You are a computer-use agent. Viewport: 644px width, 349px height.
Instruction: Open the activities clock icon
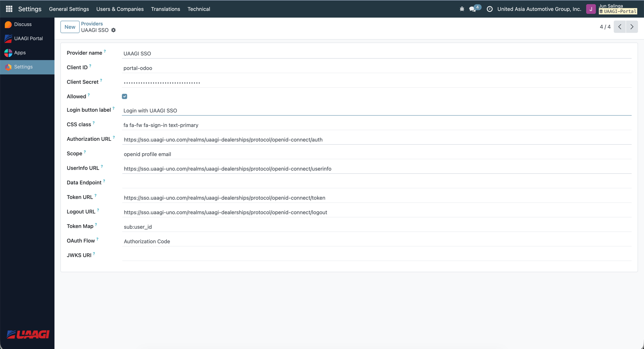coord(489,9)
